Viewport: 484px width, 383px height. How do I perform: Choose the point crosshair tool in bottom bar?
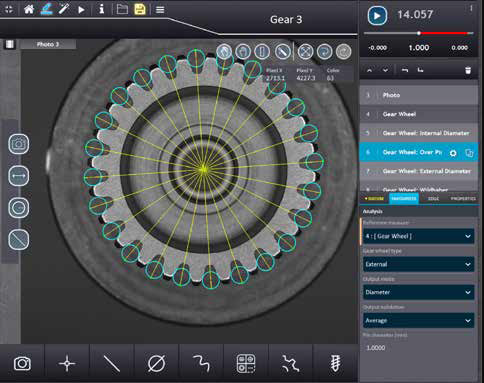67,363
